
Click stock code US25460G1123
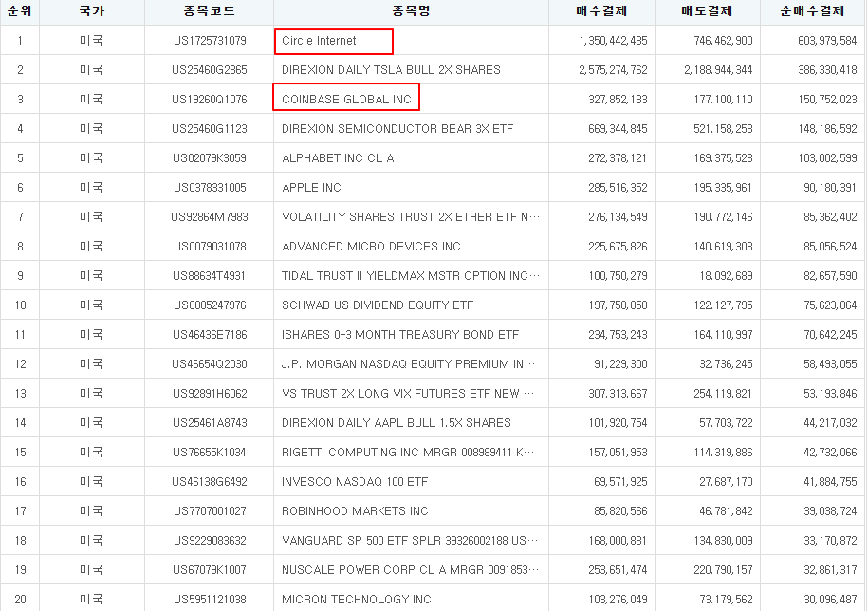(x=210, y=128)
